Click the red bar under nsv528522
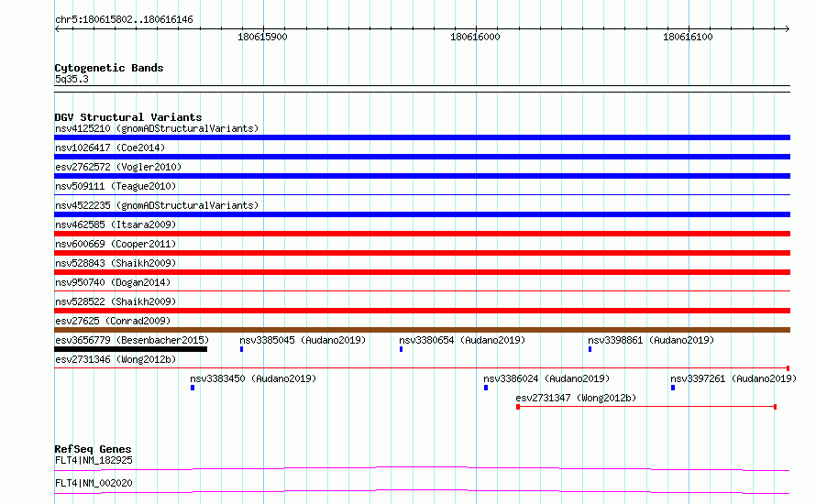816x504 pixels. pyautogui.click(x=422, y=311)
